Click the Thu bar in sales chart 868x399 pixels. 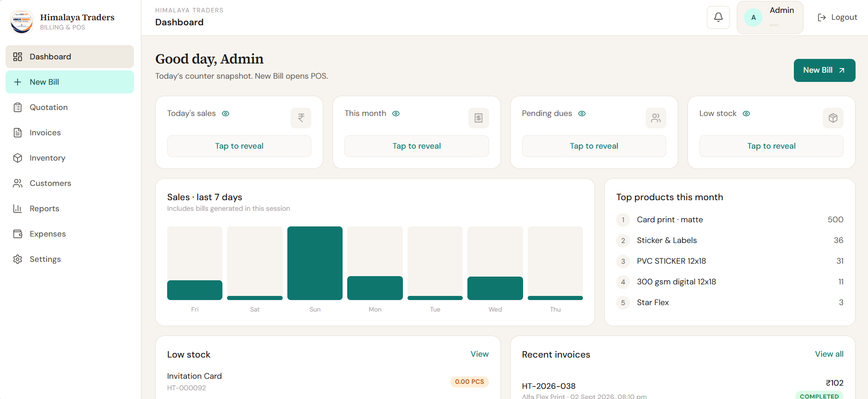tap(555, 298)
